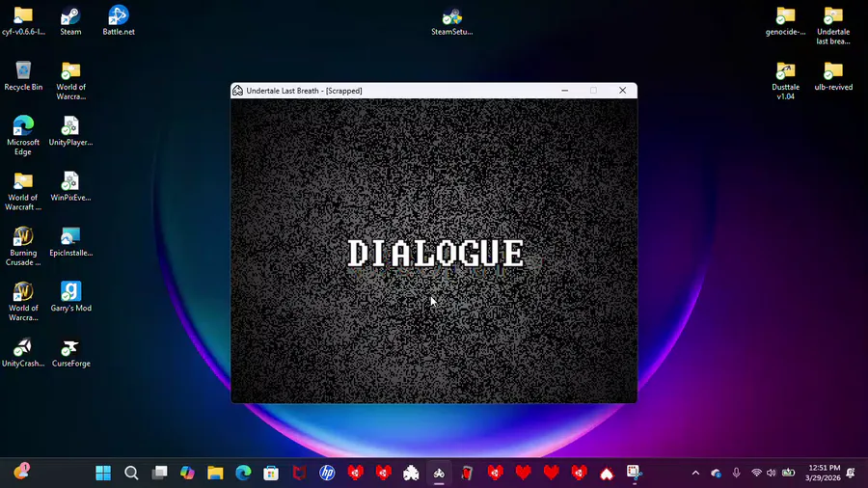Open taskbar Search
The height and width of the screenshot is (488, 868).
(131, 474)
